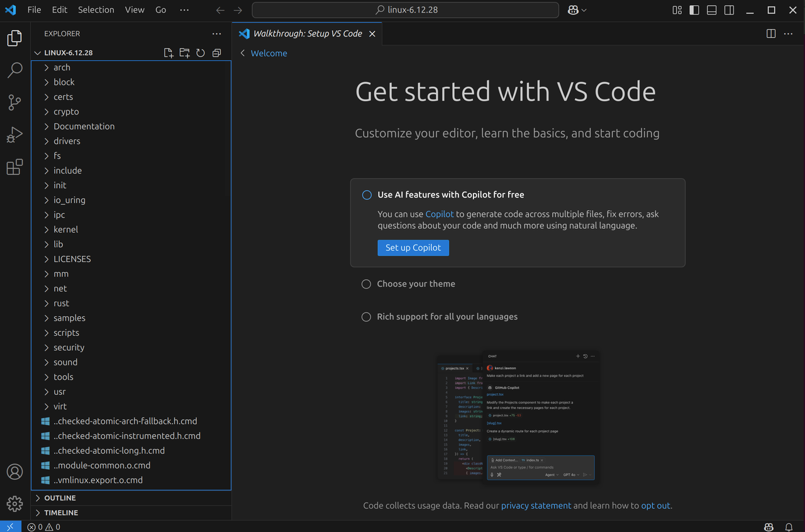Open the File menu

point(34,10)
